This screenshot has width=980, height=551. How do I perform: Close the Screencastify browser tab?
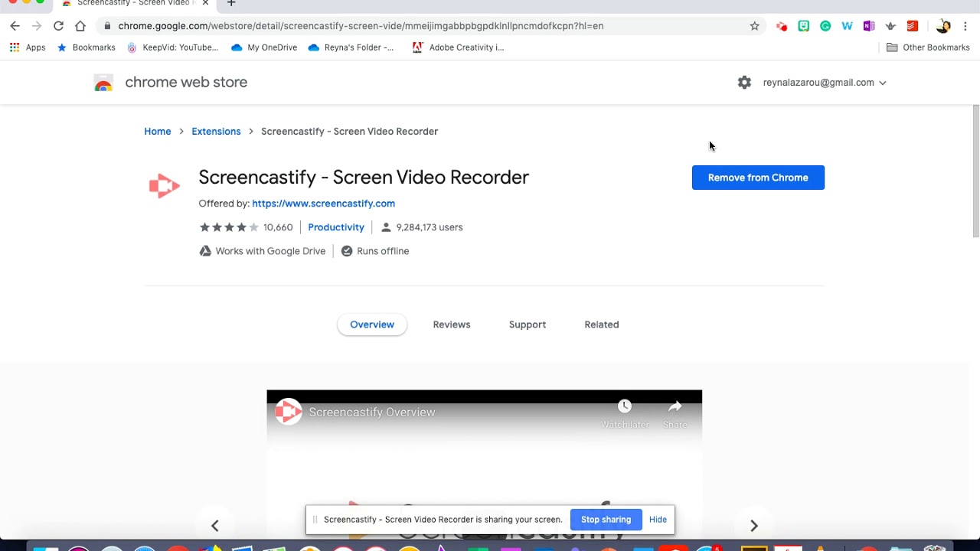coord(205,3)
